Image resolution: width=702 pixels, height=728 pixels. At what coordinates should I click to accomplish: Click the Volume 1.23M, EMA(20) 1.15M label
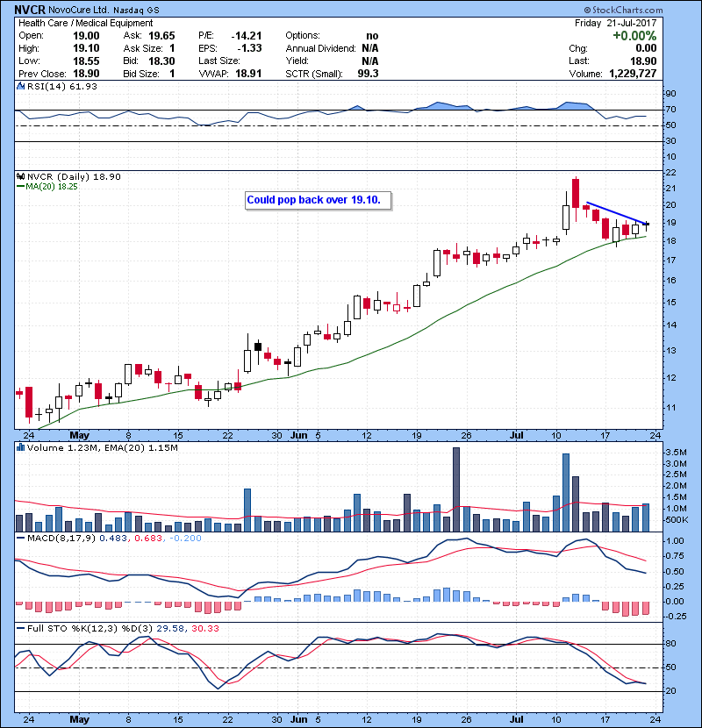point(102,448)
